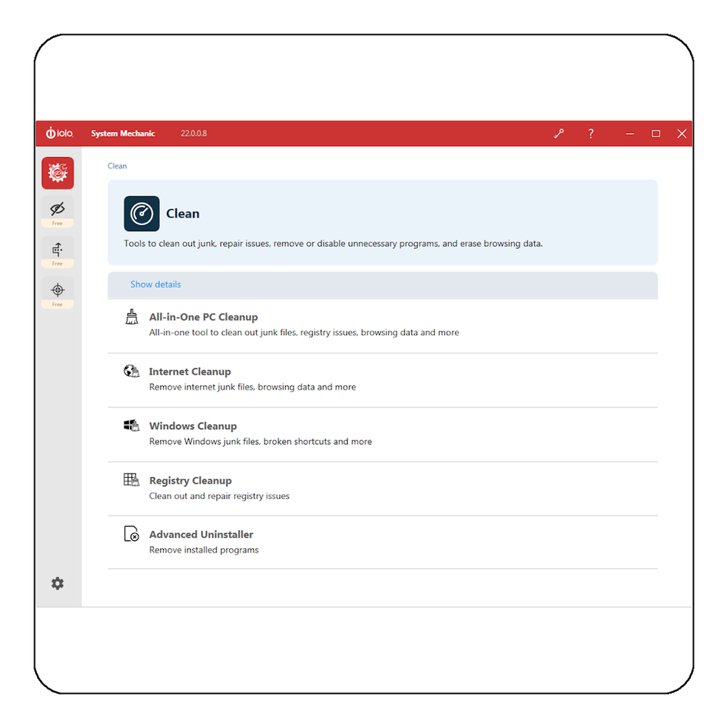Click version number 22.0.0.8
The height and width of the screenshot is (728, 728).
[193, 133]
